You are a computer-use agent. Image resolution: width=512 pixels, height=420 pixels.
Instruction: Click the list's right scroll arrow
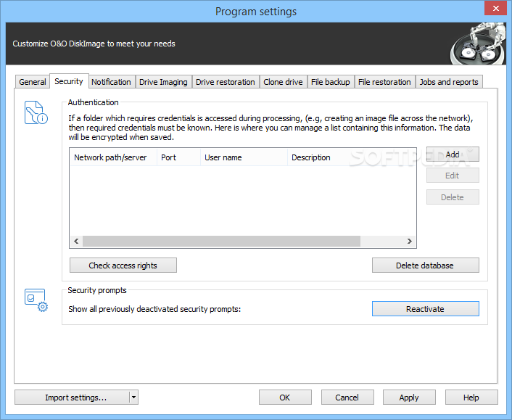click(x=410, y=241)
